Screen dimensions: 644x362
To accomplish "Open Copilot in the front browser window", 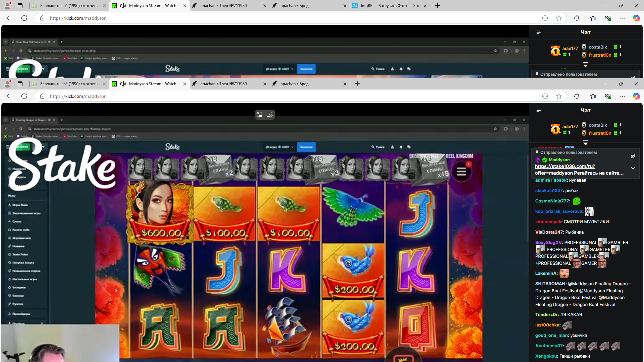I will 636,96.
